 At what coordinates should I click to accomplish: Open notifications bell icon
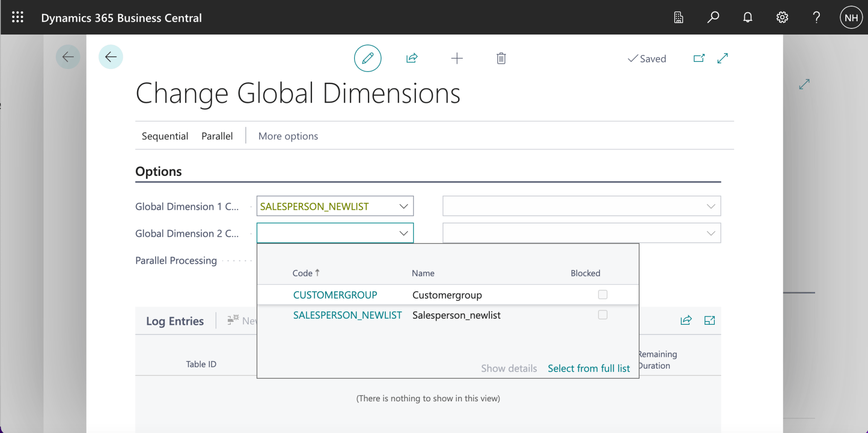point(747,17)
